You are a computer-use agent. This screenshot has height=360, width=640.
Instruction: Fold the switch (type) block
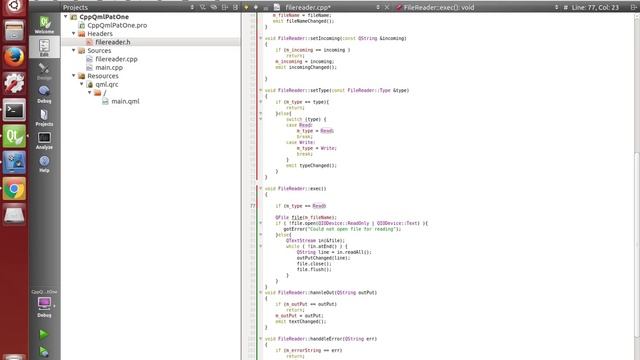point(261,119)
